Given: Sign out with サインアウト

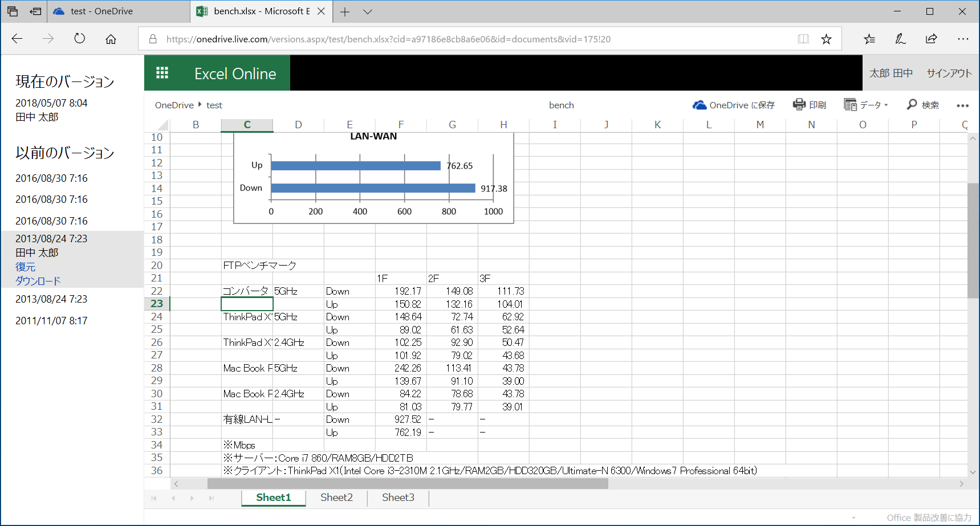Looking at the screenshot, I should [949, 73].
